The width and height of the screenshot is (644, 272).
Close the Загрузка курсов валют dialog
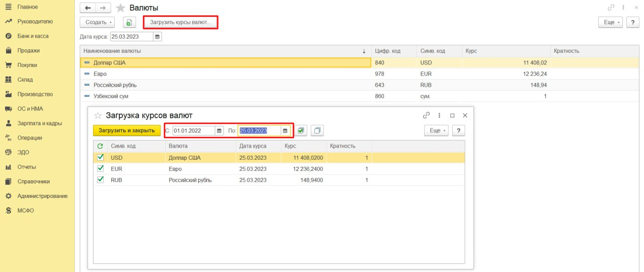[x=465, y=115]
